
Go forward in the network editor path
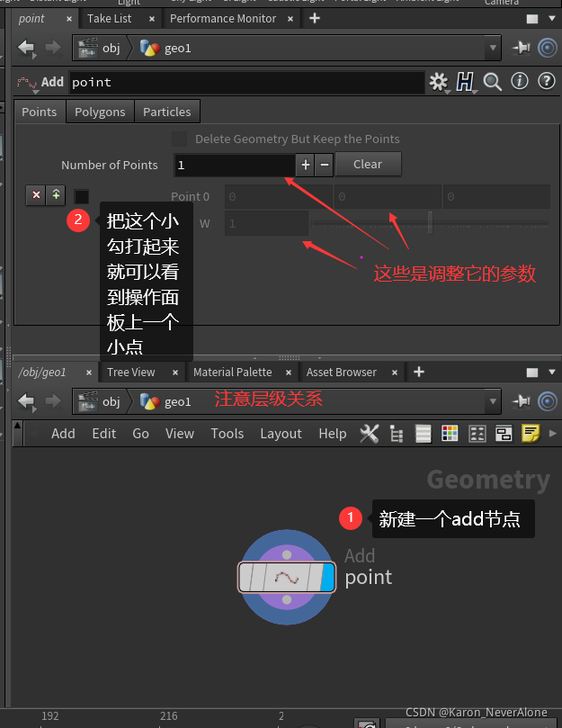[53, 401]
